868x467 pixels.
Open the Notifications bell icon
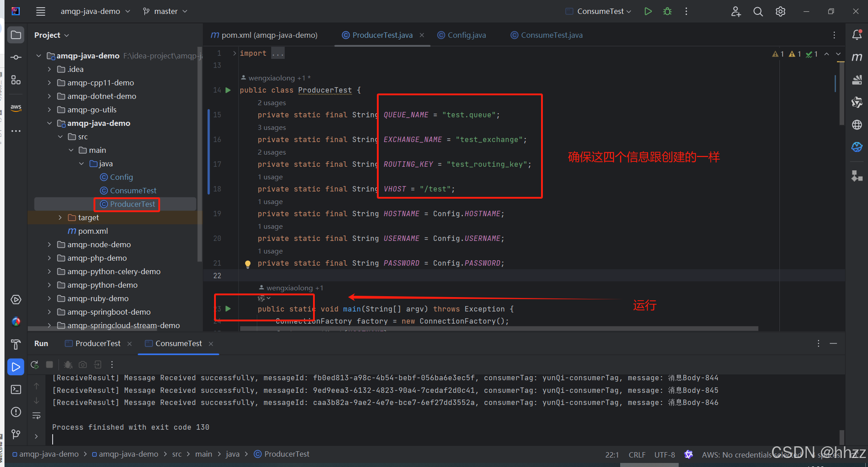[857, 35]
